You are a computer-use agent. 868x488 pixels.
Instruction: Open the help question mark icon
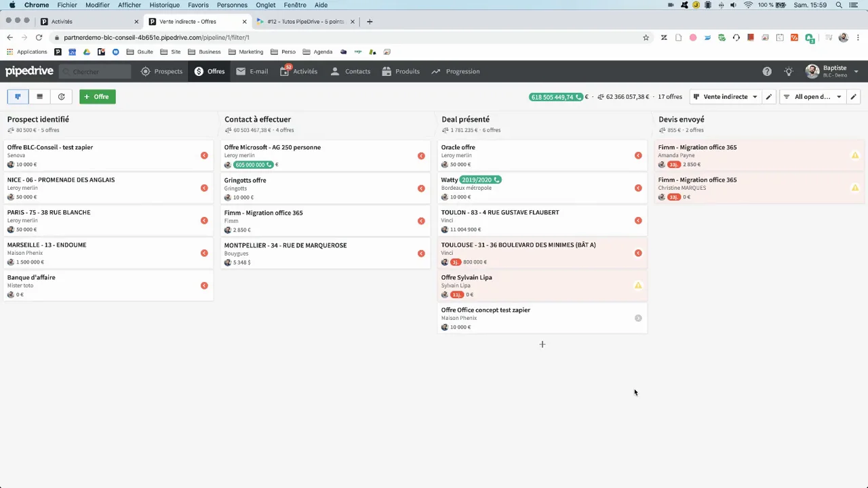(767, 71)
